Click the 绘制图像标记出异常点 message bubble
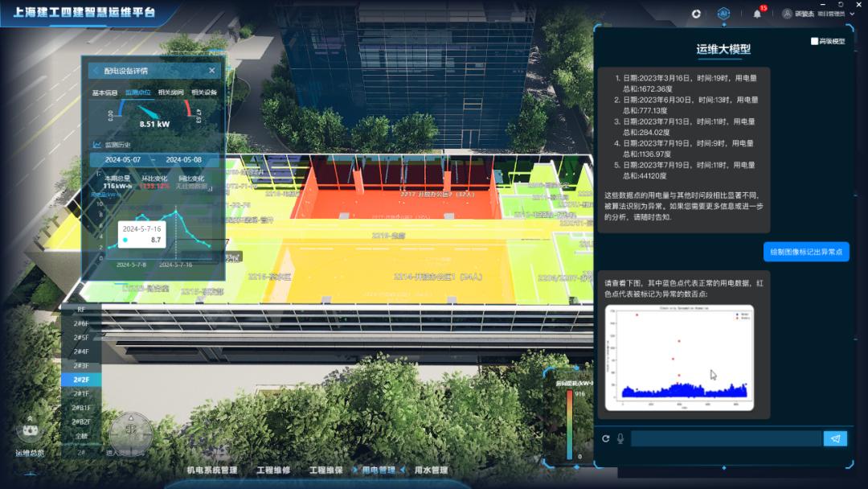 806,252
